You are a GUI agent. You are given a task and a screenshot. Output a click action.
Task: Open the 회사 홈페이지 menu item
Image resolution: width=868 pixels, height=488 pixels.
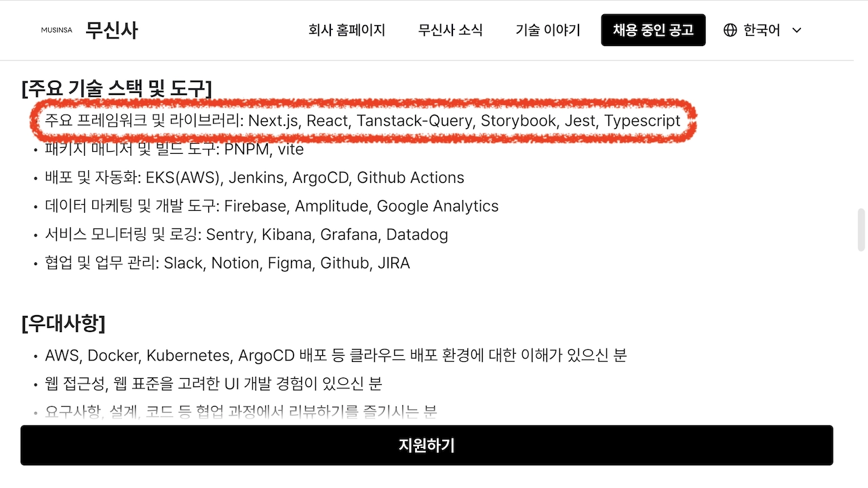(347, 30)
